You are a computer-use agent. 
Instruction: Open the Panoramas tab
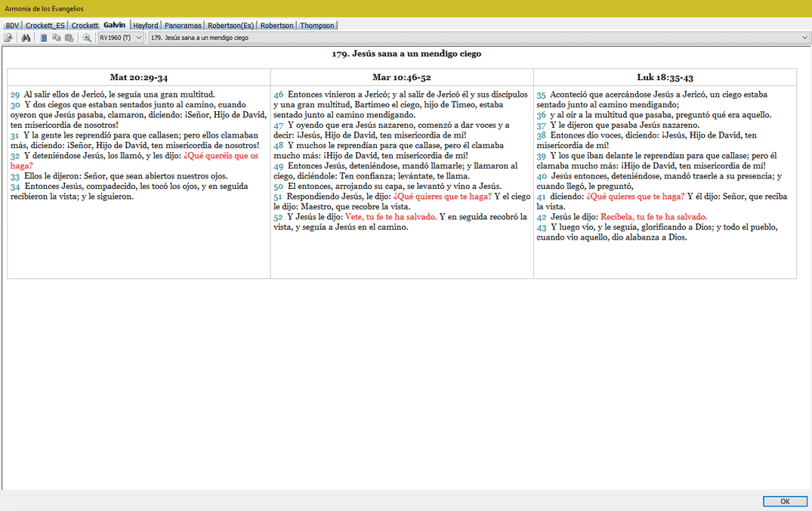[x=183, y=26]
